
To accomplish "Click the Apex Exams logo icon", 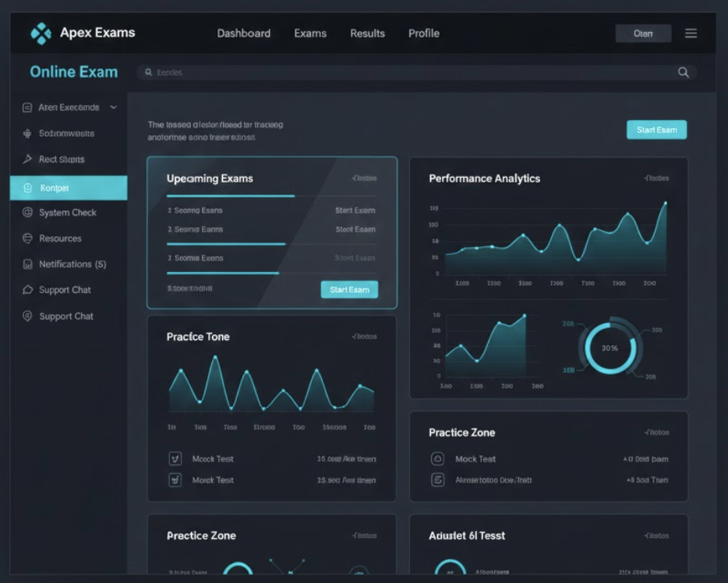I will click(41, 34).
